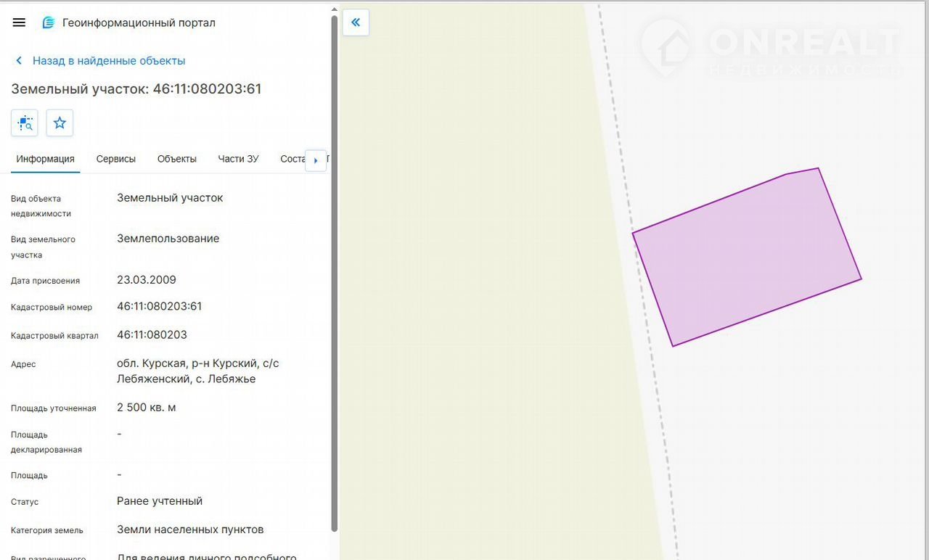Click the Кадастровый номер value 46:11:080203:61

tap(160, 306)
